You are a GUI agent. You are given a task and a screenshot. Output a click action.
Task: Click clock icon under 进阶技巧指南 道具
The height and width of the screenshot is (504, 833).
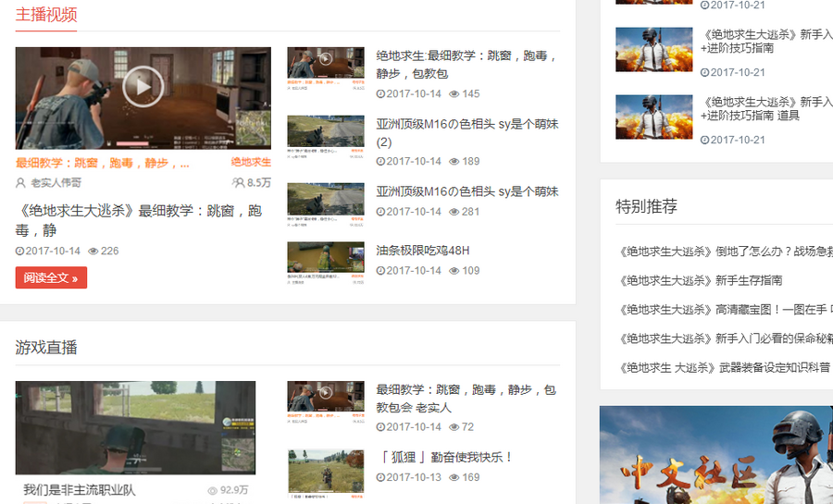coord(704,140)
